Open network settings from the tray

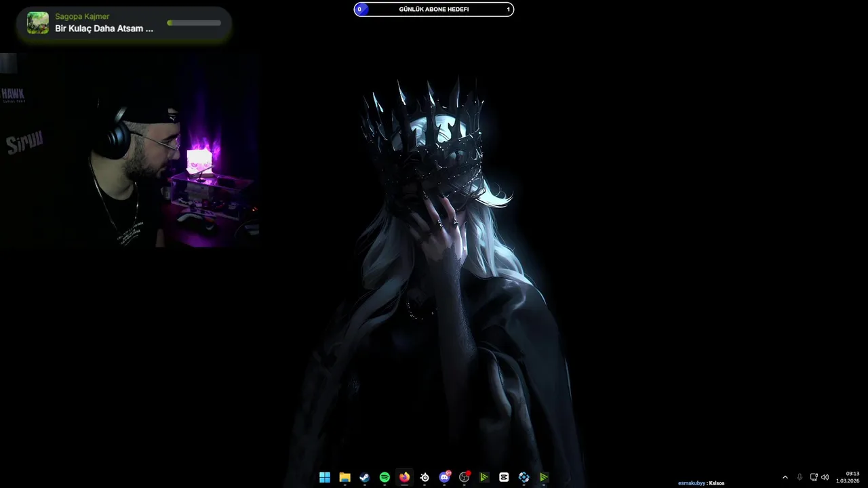pyautogui.click(x=814, y=477)
